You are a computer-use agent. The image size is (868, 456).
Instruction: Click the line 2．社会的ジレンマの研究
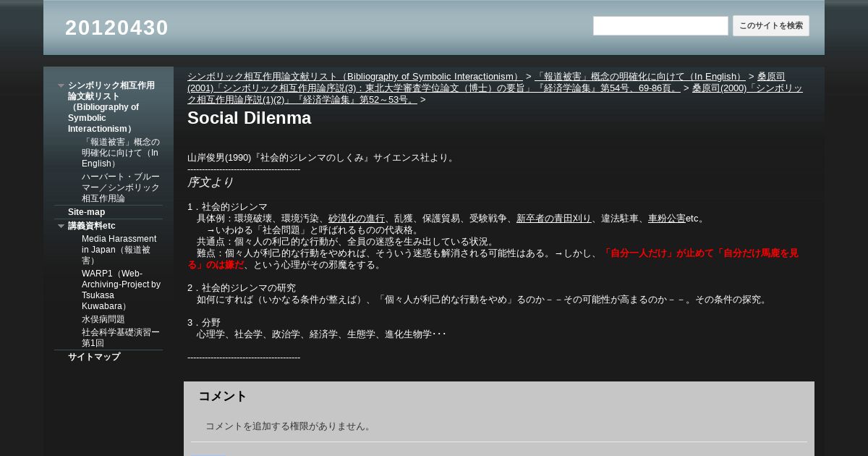(x=242, y=288)
